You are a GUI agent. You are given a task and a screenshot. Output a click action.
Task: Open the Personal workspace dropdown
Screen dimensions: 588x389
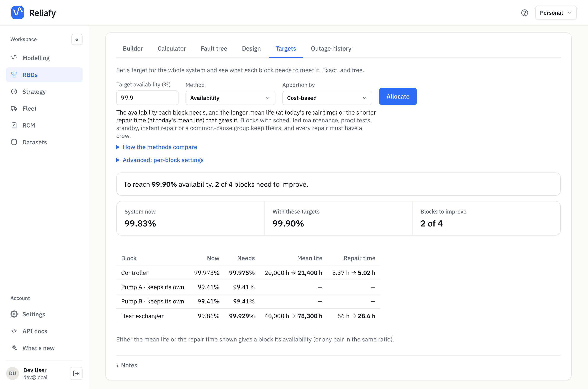(556, 13)
